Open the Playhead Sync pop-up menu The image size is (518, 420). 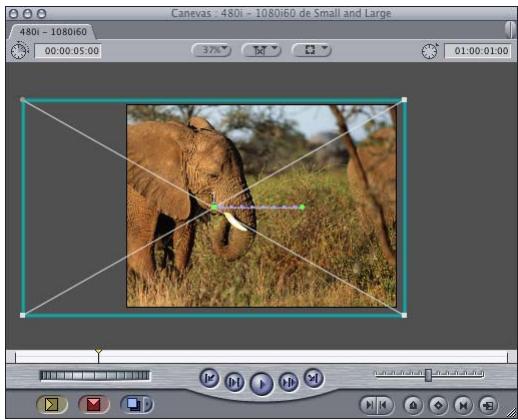coord(262,50)
